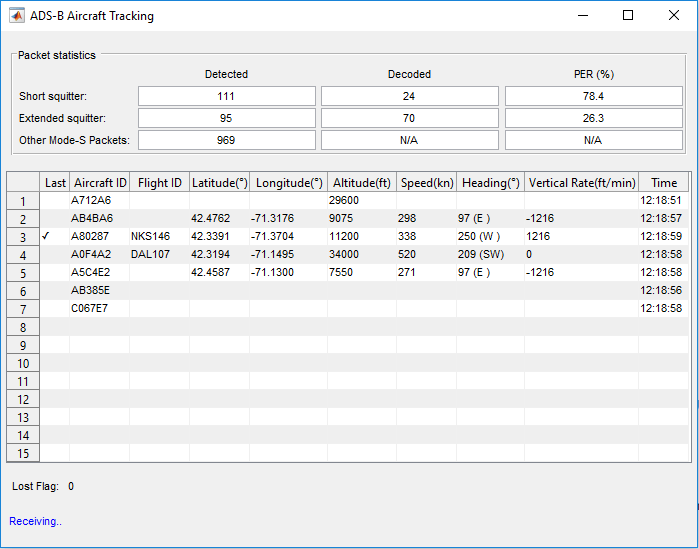Click the Short squitter PER field showing 78.4
This screenshot has height=549, width=699.
tap(593, 96)
